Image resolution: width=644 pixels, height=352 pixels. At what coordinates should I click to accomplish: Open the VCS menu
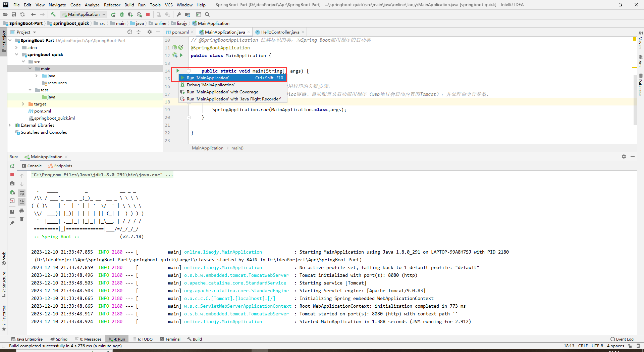point(169,5)
